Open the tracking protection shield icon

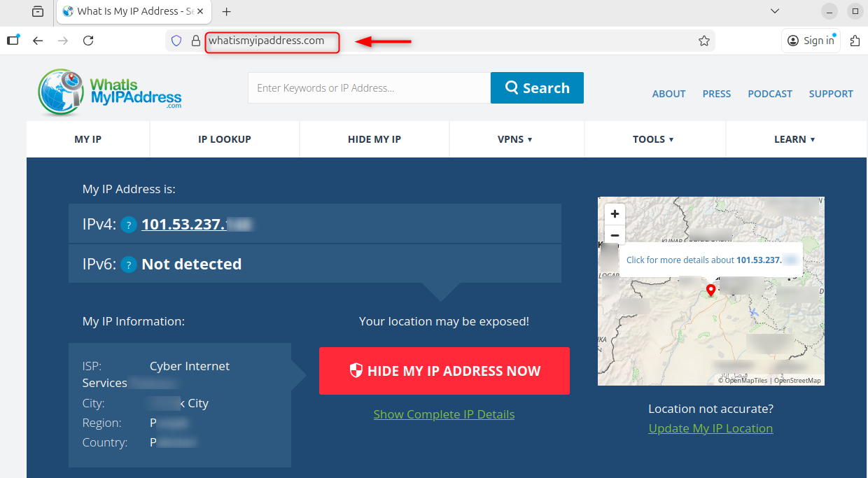[x=176, y=41]
